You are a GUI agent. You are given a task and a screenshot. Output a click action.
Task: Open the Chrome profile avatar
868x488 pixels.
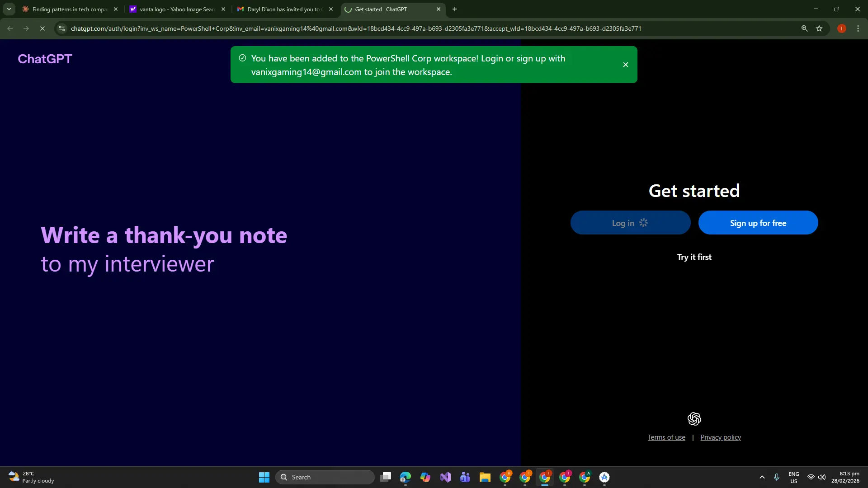841,28
